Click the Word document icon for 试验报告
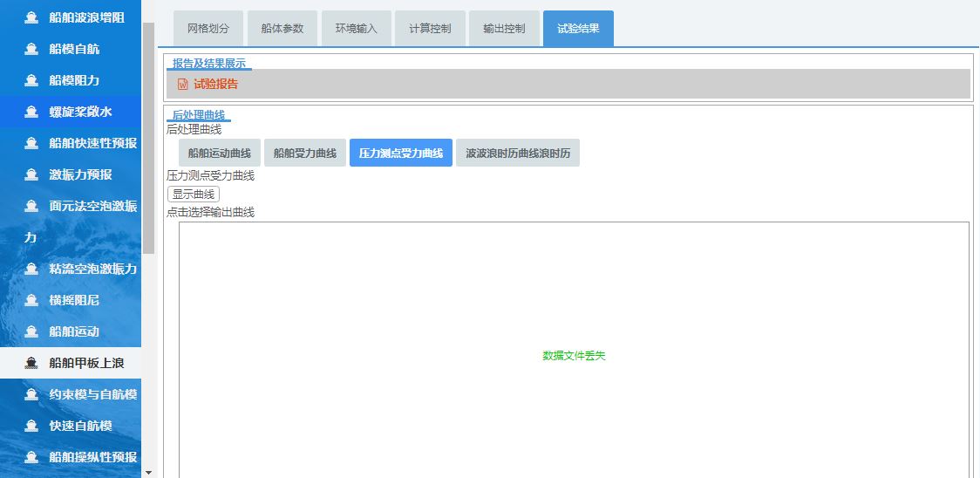The image size is (980, 478). point(183,85)
